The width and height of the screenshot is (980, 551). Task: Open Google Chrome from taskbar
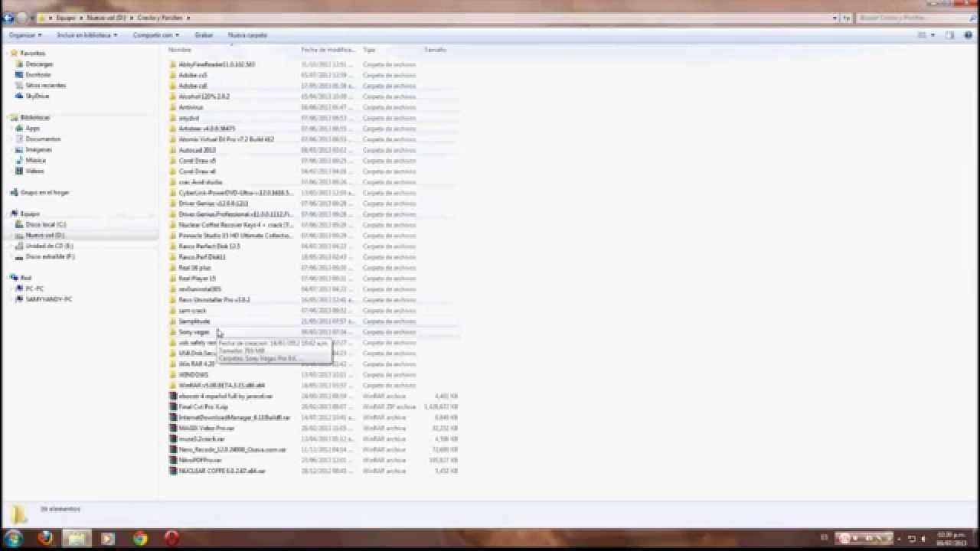pos(140,539)
